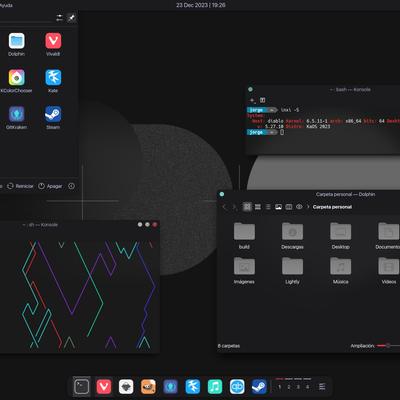Toggle file previews in Dolphin toolbar
This screenshot has width=400, height=400.
click(278, 207)
